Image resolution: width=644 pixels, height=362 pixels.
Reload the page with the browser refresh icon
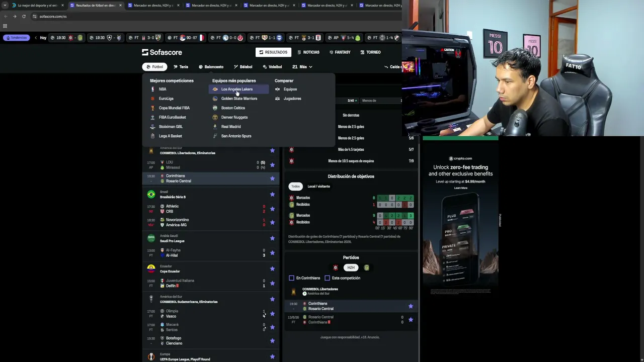coord(24,16)
